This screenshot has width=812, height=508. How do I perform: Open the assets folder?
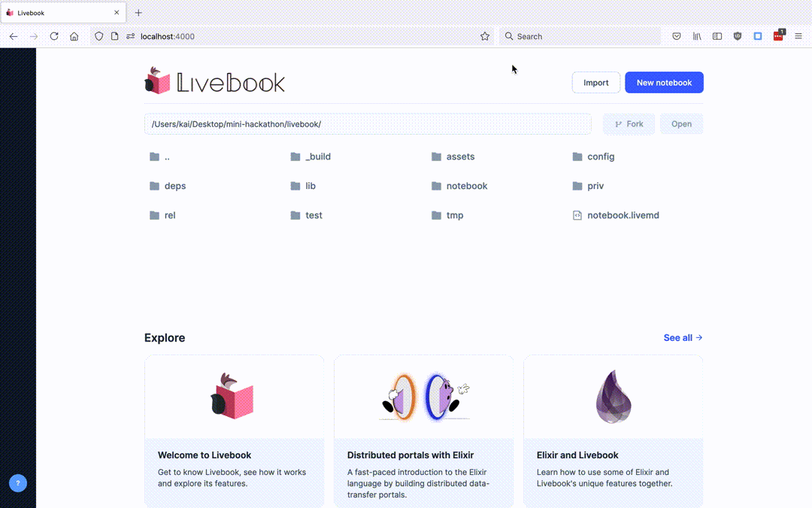[x=453, y=157]
